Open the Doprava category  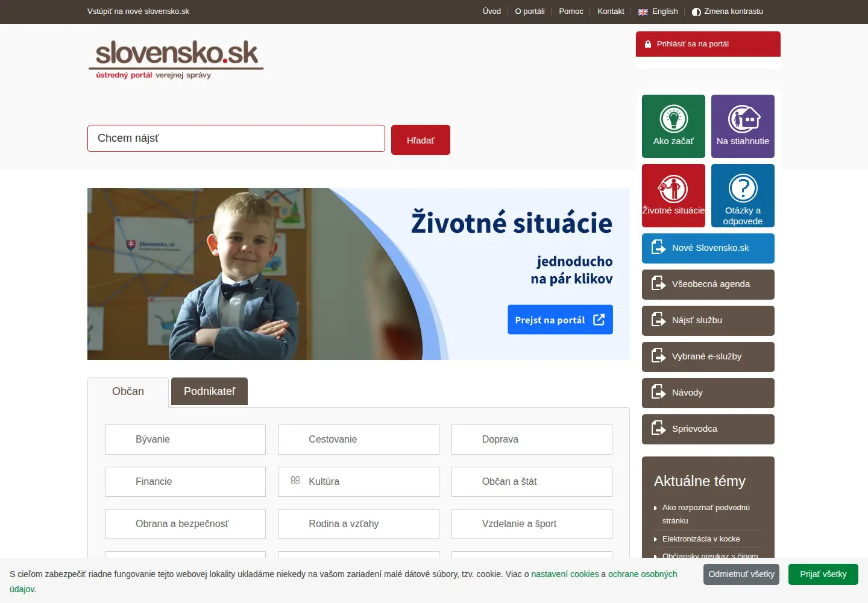click(x=532, y=440)
